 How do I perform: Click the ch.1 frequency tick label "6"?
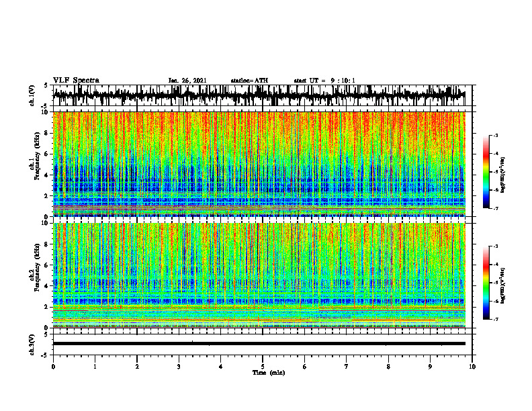(x=48, y=154)
